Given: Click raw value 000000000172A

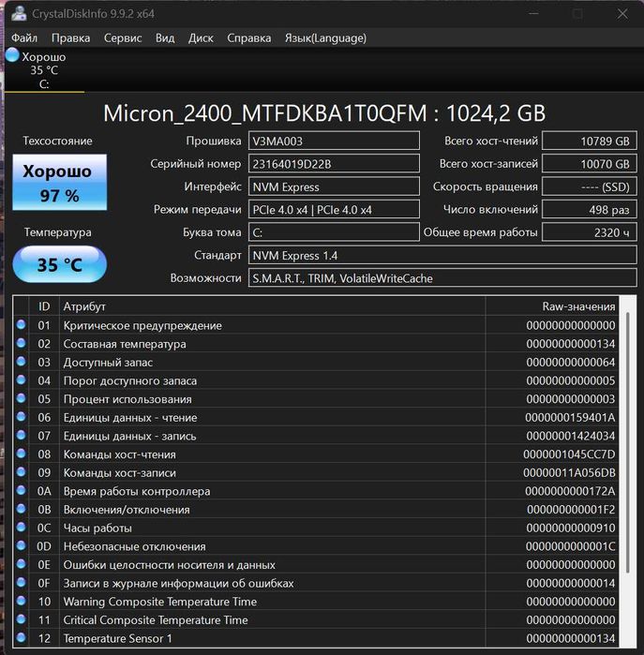Looking at the screenshot, I should point(570,491).
